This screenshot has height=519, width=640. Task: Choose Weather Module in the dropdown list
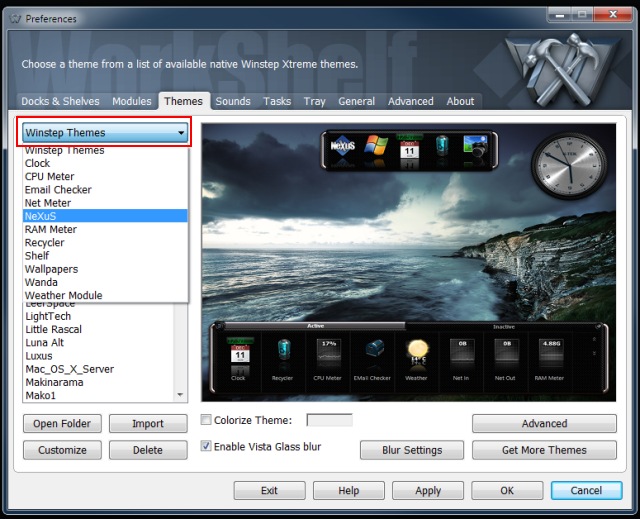pyautogui.click(x=105, y=296)
